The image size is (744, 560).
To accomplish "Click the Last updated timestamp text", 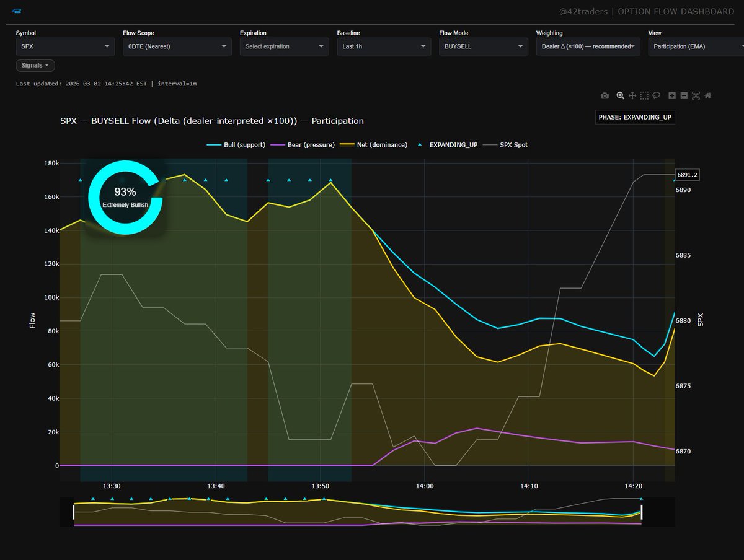I will 107,84.
